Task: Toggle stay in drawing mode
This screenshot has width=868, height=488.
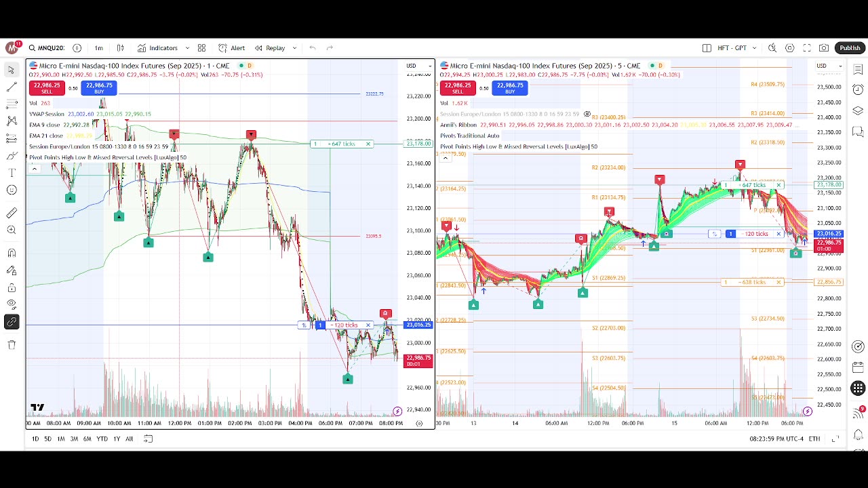Action: [x=12, y=270]
